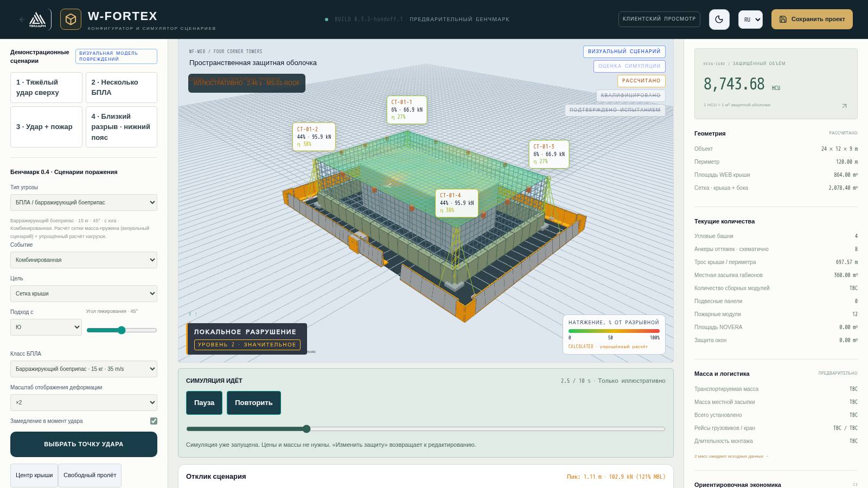Adjust the dive angle slider
The image size is (868, 488).
(122, 330)
